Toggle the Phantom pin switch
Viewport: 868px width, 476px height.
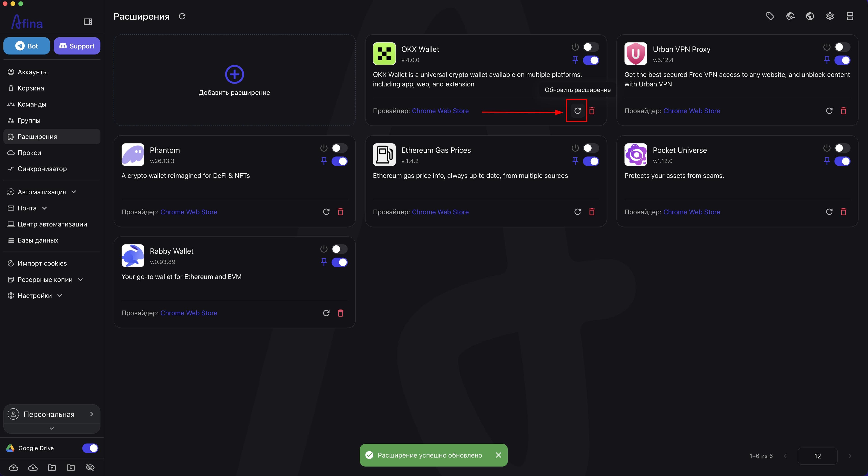click(339, 161)
